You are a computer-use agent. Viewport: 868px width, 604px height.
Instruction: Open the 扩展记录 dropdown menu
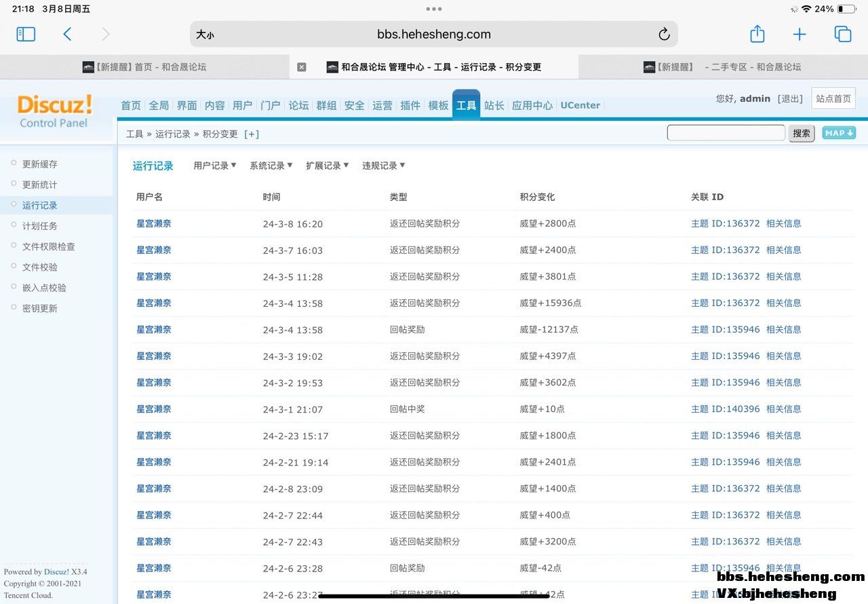tap(327, 166)
